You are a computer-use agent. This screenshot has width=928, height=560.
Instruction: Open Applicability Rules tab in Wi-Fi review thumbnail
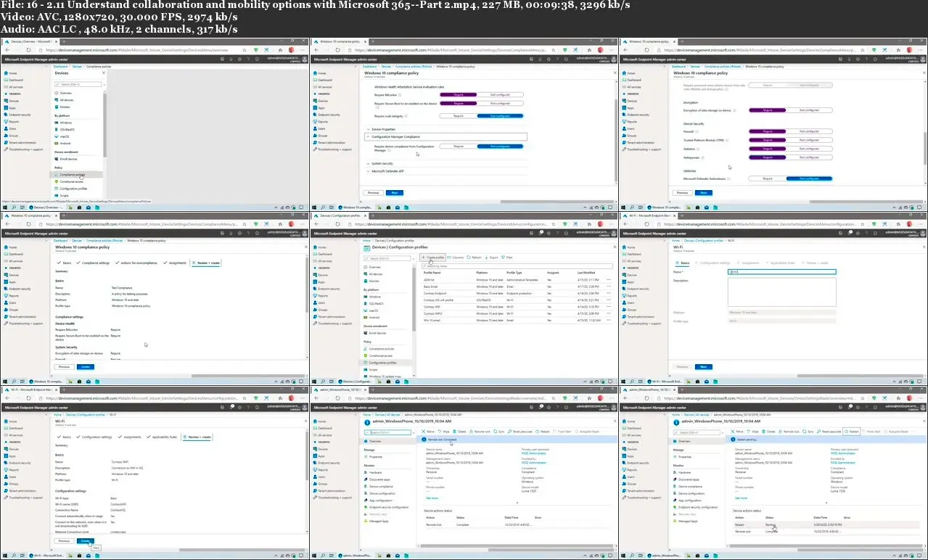[163, 437]
